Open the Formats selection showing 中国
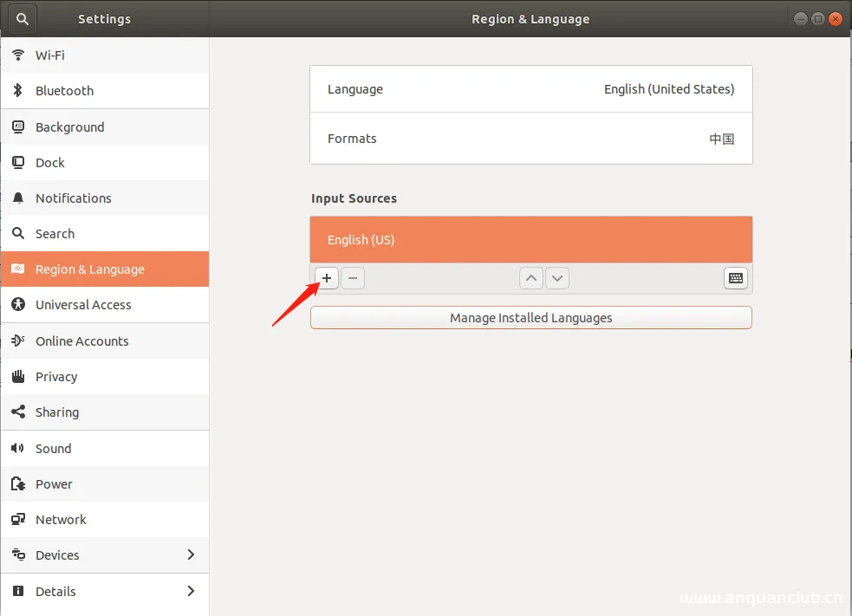 [x=530, y=139]
